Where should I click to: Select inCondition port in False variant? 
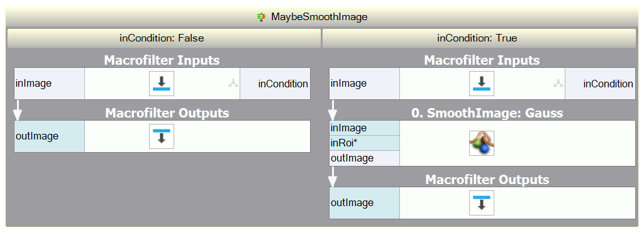275,84
